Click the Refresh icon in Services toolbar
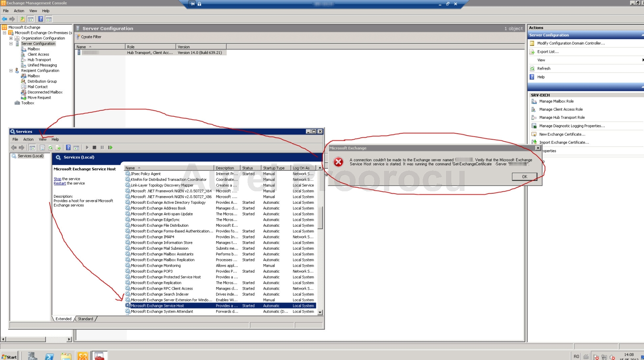644x360 pixels. tap(50, 147)
